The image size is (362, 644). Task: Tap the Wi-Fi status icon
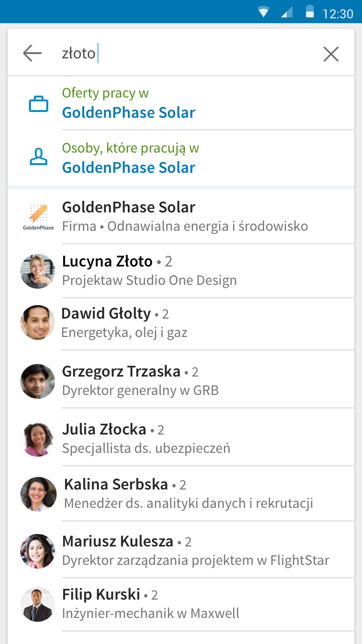point(263,13)
